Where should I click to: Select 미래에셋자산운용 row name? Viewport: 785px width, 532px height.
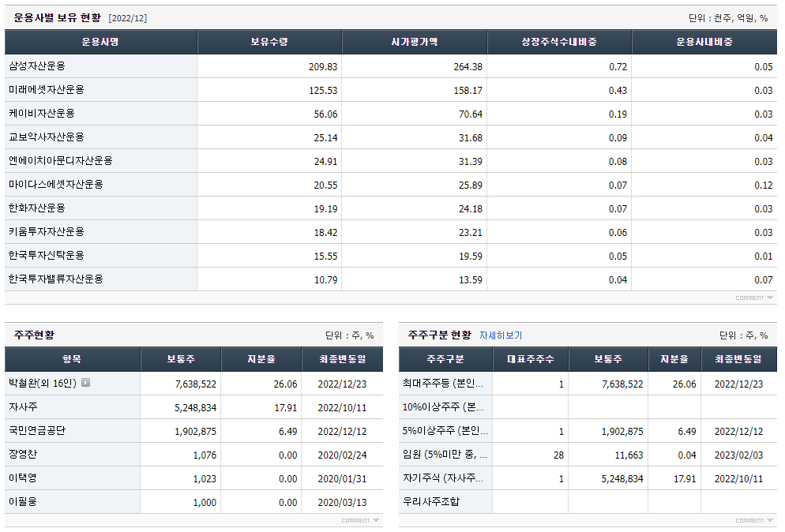point(46,89)
